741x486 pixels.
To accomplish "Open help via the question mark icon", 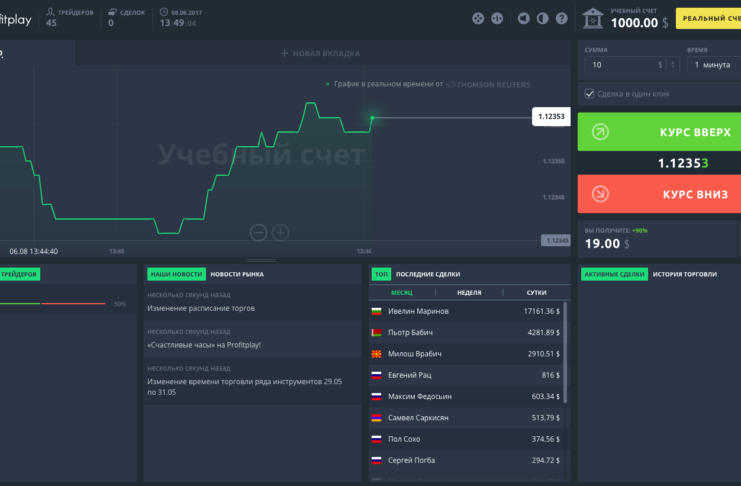I will click(561, 18).
